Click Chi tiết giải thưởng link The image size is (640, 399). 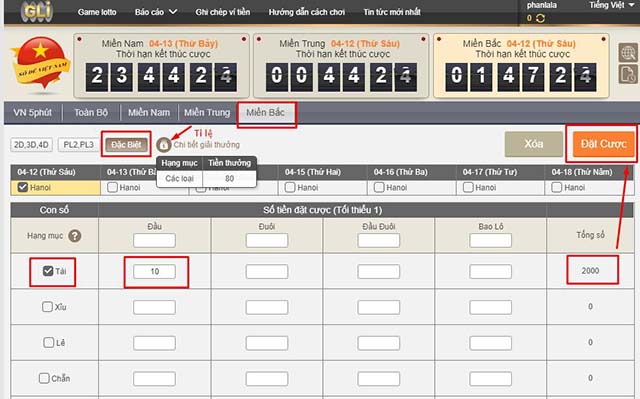point(207,145)
